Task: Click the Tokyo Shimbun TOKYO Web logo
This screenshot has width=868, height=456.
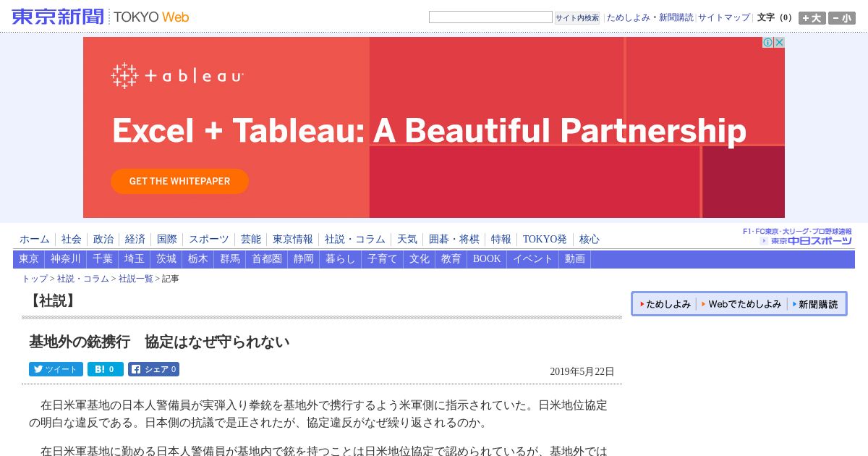Action: point(101,17)
